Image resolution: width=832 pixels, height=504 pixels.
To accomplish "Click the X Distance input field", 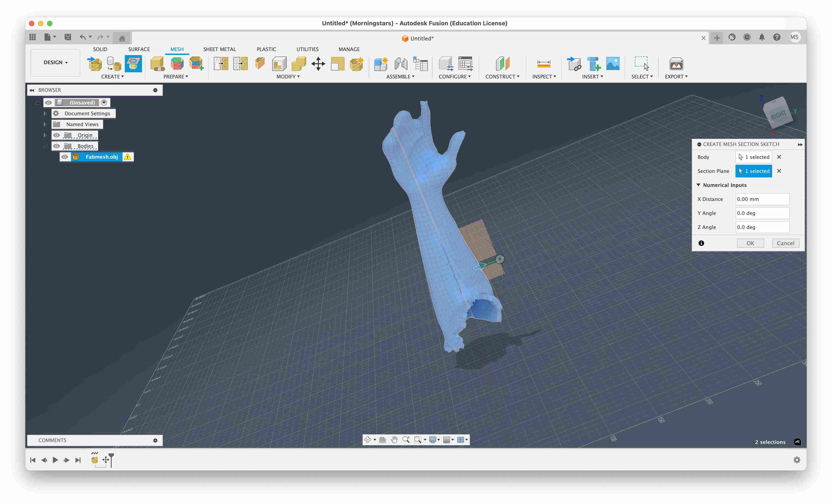I will click(x=762, y=199).
